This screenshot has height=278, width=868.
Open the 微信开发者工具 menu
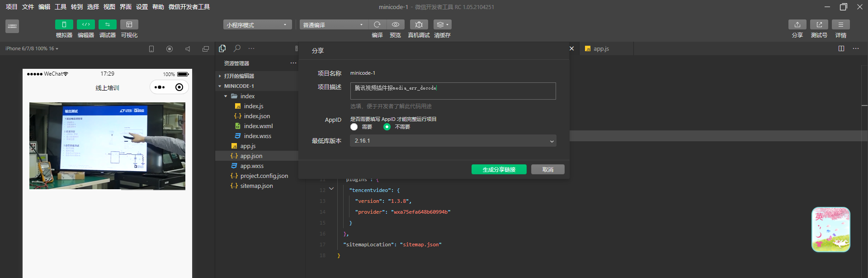pyautogui.click(x=189, y=7)
